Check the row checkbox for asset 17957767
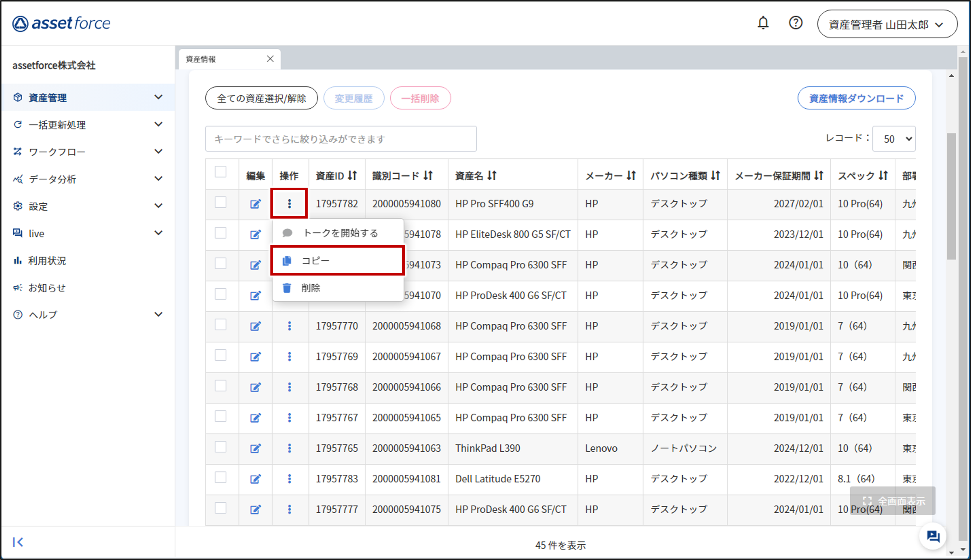This screenshot has height=560, width=971. (220, 416)
